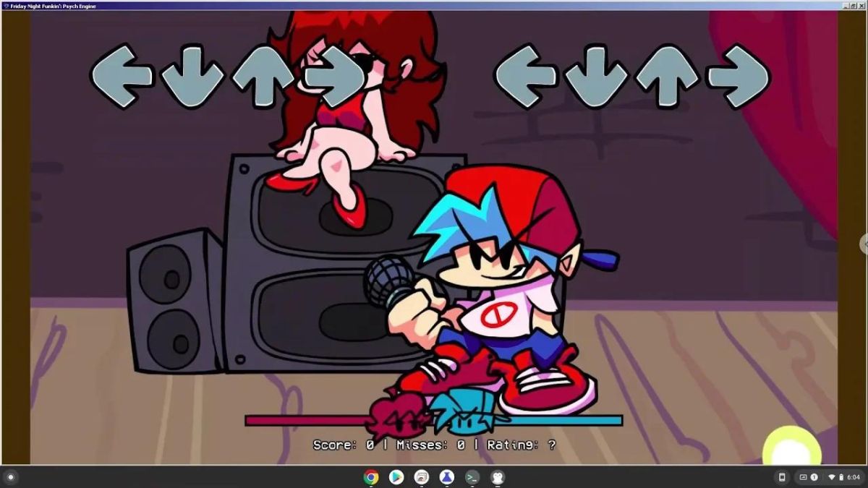868x488 pixels.
Task: Open Google Chrome from the shelf
Action: click(x=371, y=477)
